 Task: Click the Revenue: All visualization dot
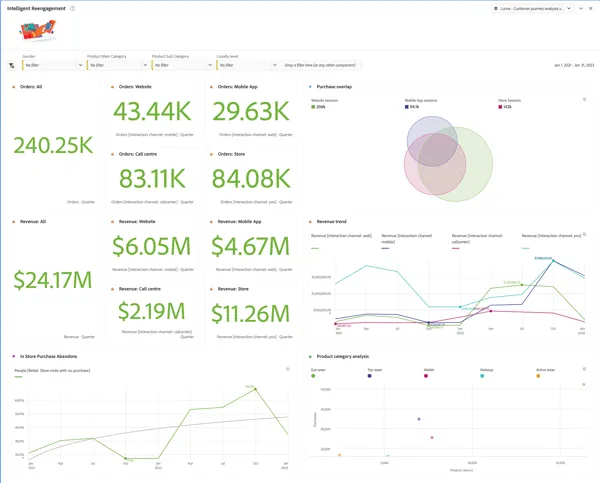click(14, 222)
